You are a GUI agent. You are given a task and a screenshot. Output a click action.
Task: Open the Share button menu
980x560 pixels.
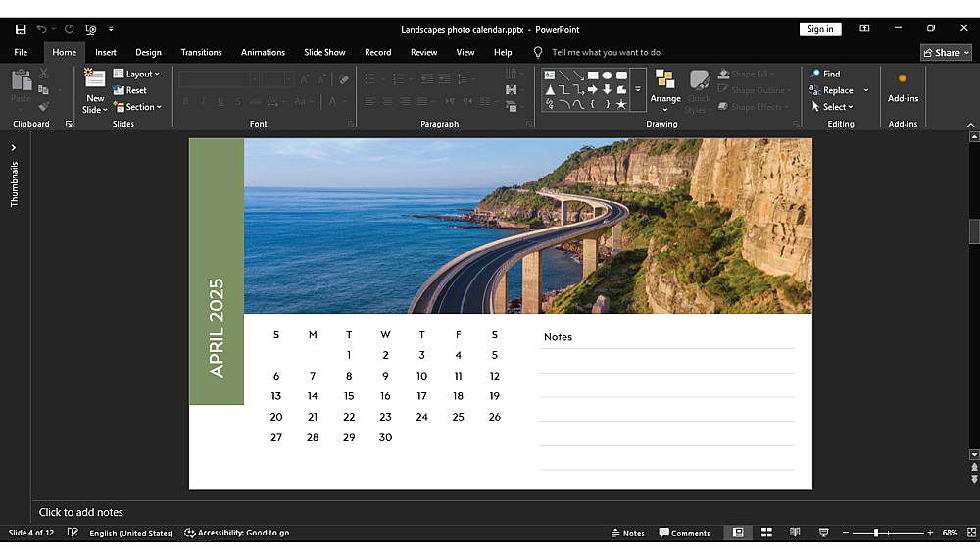point(947,53)
